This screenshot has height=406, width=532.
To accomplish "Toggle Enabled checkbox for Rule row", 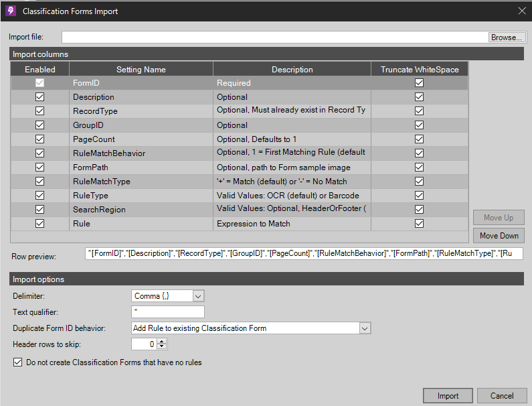I will [39, 223].
